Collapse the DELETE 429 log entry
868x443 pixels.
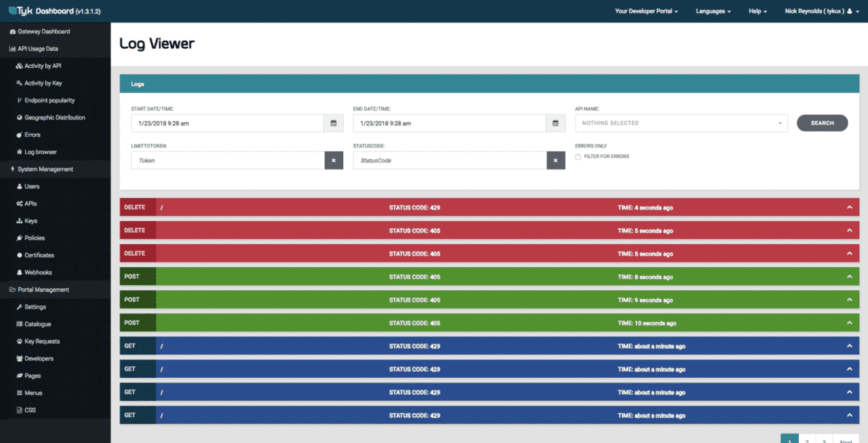point(849,208)
